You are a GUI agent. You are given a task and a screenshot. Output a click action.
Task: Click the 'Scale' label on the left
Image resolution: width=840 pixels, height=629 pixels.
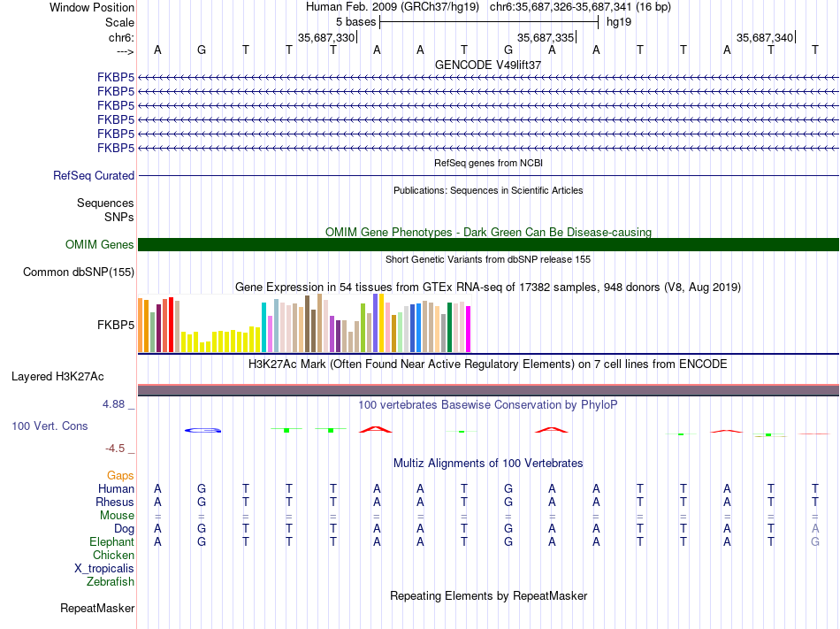tap(119, 22)
